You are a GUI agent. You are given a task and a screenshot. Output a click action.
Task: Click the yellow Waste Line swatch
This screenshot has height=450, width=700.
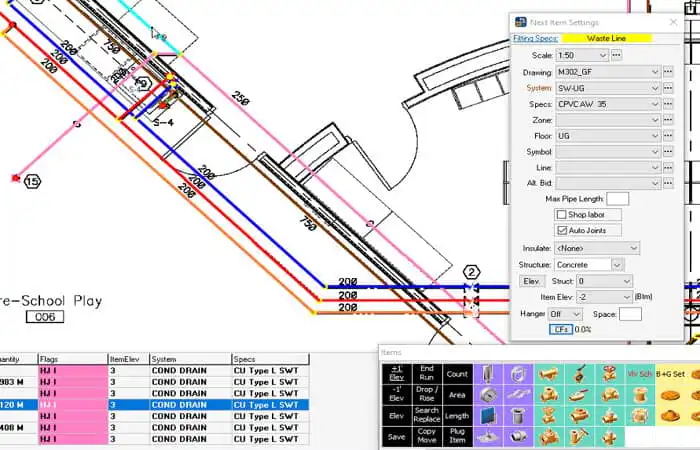(x=607, y=38)
